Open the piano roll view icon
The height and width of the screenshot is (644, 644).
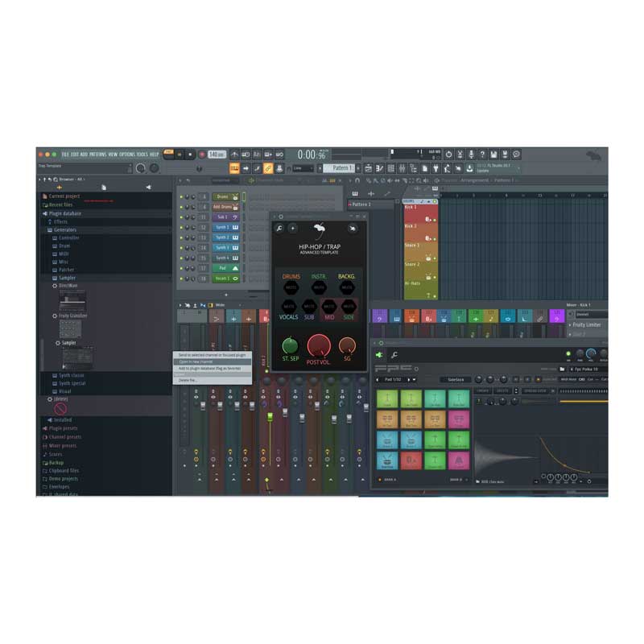click(379, 168)
